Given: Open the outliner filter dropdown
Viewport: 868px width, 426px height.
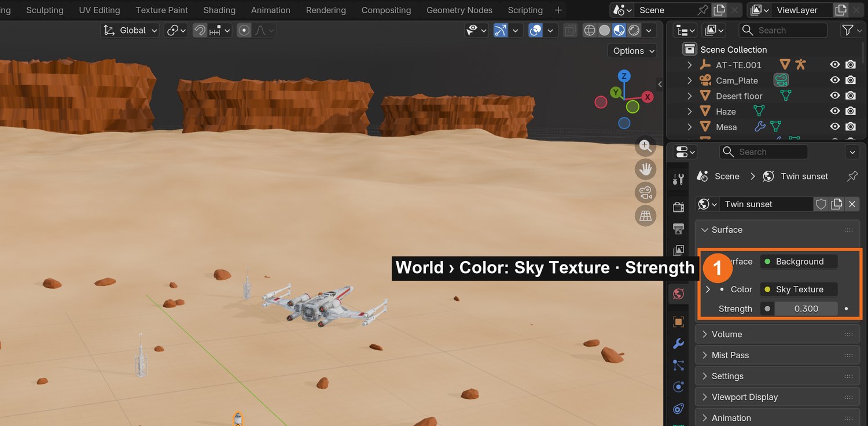Looking at the screenshot, I should pos(851,30).
